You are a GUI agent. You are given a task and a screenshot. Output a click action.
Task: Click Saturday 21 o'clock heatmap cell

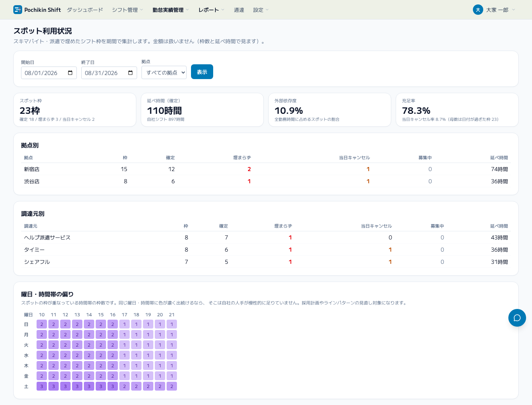(x=172, y=386)
